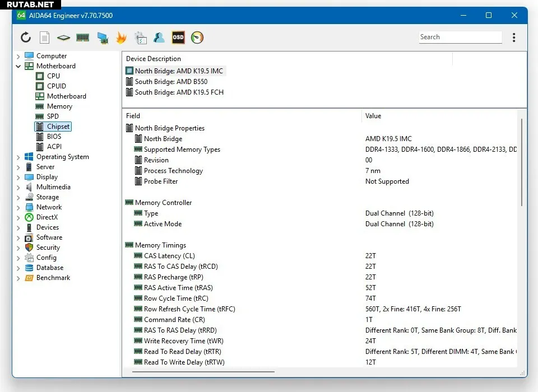This screenshot has width=538, height=392.
Task: Collapse the Motherboard tree node
Action: coord(18,66)
